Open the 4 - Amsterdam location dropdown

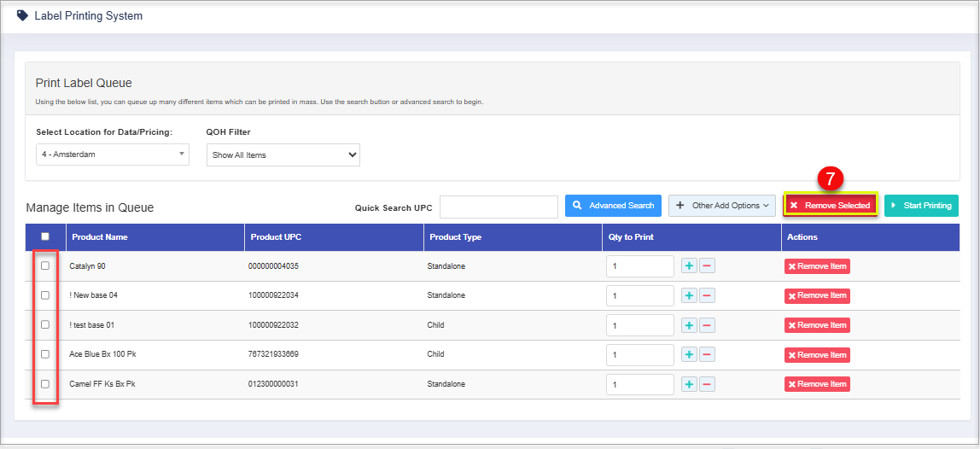pyautogui.click(x=112, y=155)
